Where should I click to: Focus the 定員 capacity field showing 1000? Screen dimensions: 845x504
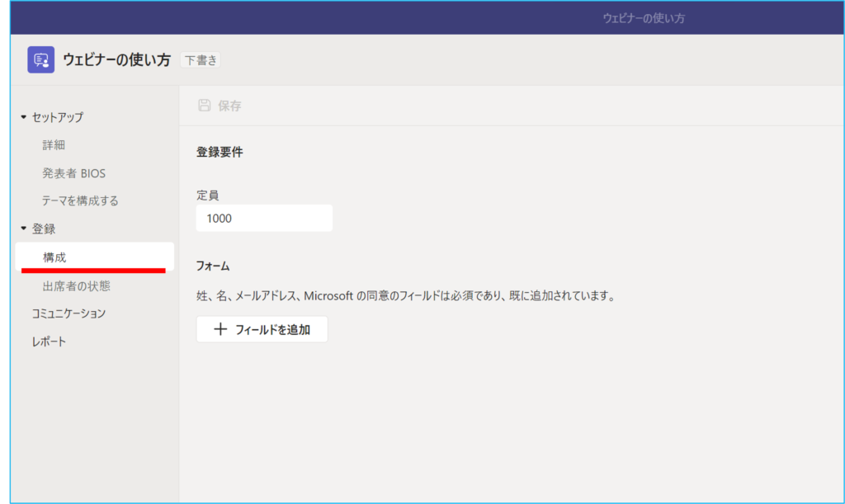click(264, 219)
